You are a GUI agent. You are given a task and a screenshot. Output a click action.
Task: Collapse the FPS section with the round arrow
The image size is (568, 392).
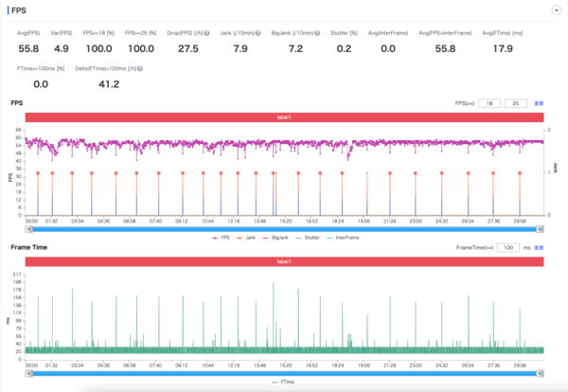pos(557,10)
